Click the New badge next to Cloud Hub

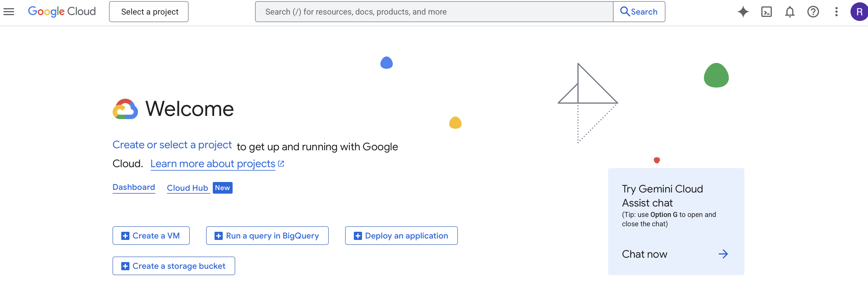[222, 188]
